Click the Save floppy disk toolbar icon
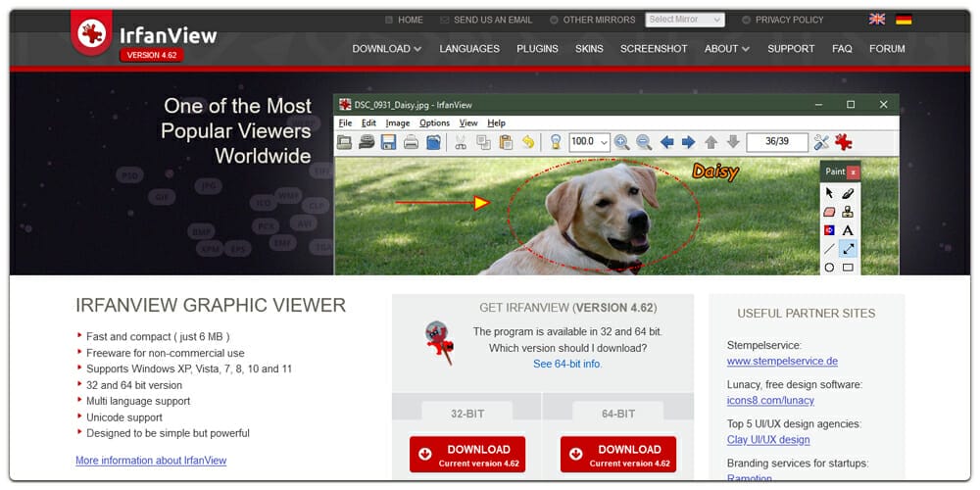 [388, 142]
